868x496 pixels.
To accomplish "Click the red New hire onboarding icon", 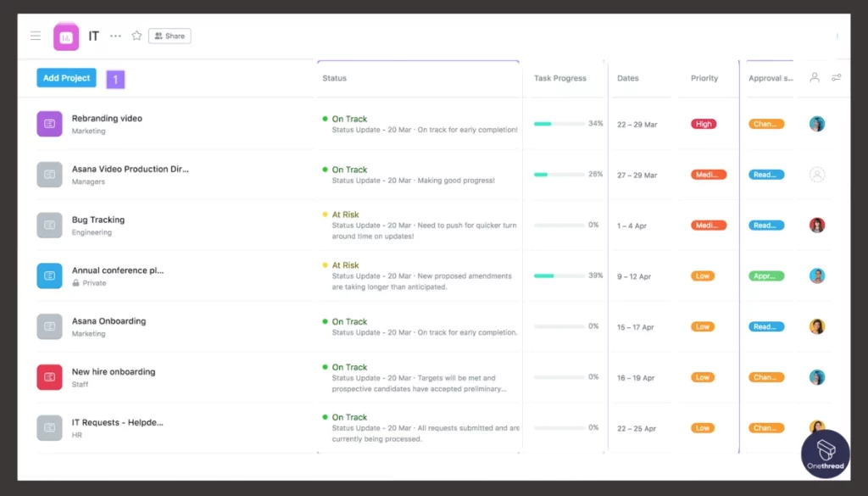I will (49, 377).
